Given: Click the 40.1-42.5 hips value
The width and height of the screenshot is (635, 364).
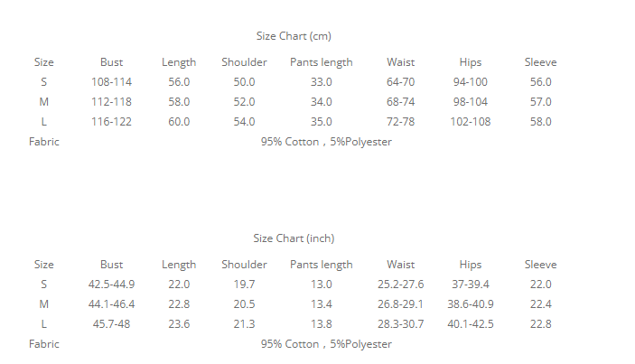Looking at the screenshot, I should click(471, 324).
